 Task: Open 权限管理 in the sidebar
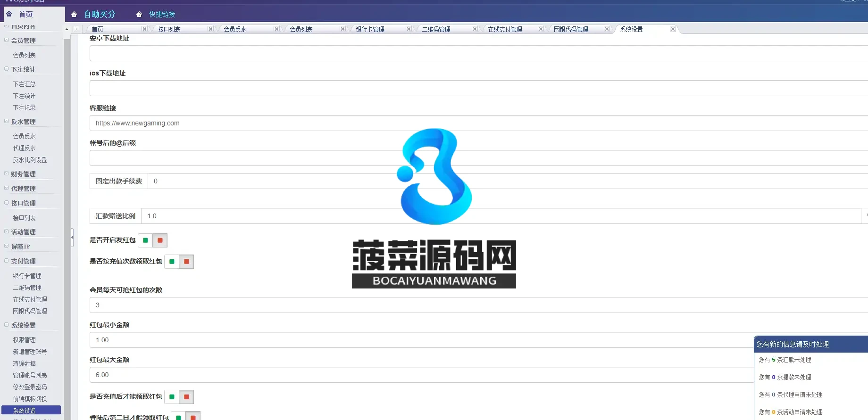(x=25, y=340)
